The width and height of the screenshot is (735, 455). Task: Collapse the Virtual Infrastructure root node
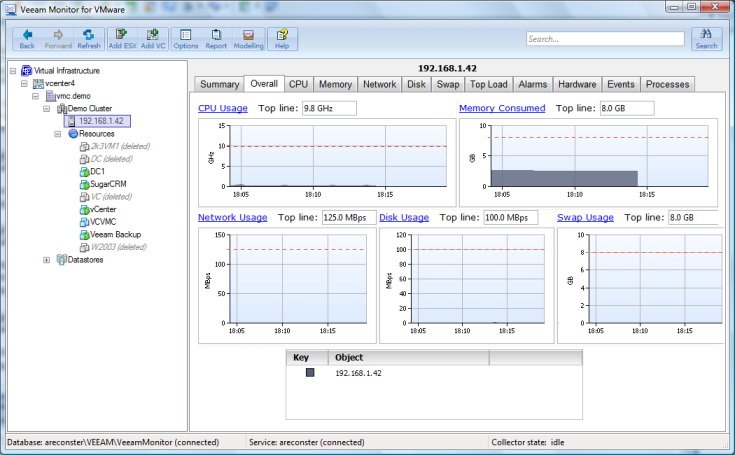point(11,71)
